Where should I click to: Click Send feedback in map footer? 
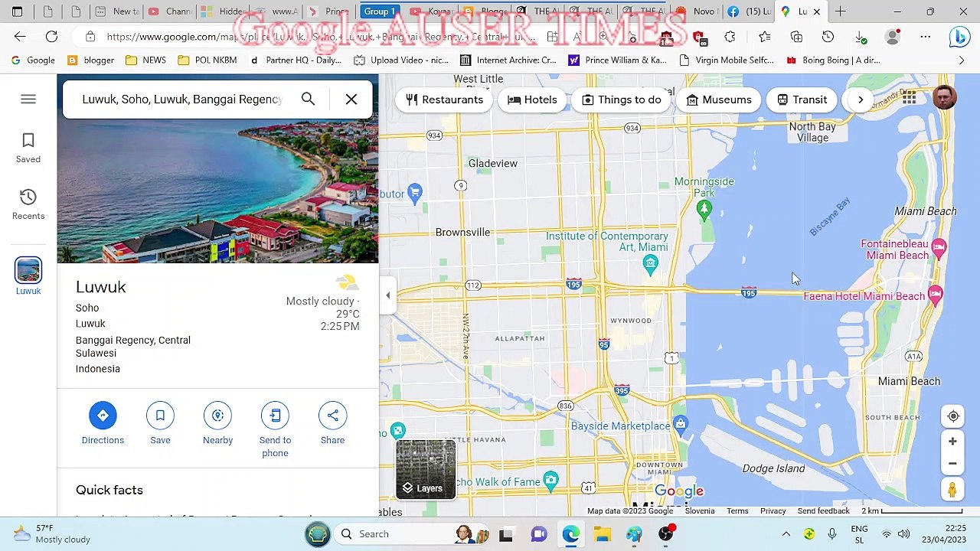824,511
